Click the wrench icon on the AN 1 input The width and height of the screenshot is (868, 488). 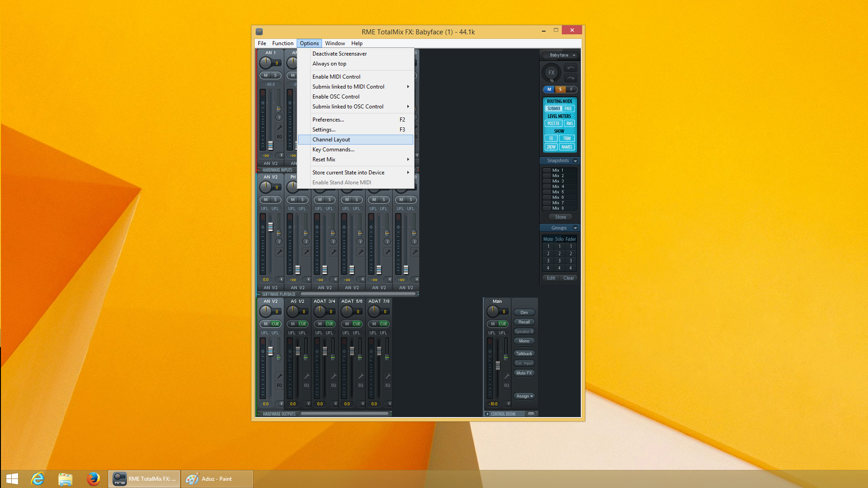point(279,127)
